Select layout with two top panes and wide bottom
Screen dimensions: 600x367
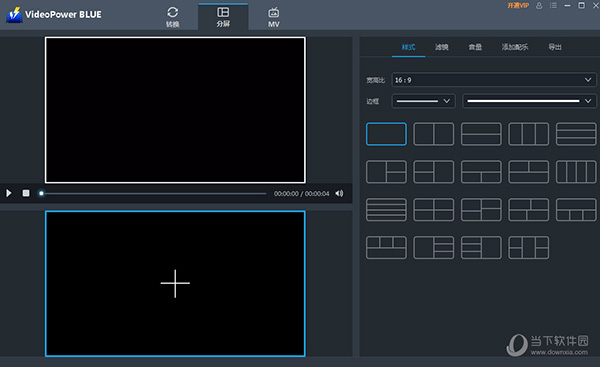pos(528,172)
